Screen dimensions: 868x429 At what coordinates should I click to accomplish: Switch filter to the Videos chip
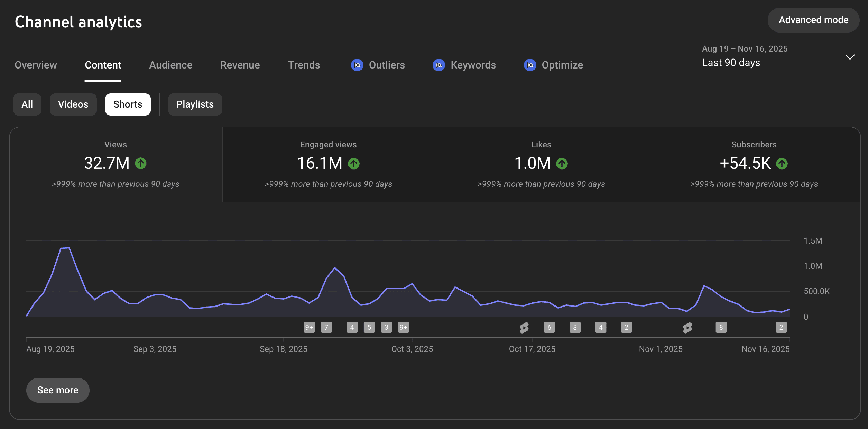(73, 104)
